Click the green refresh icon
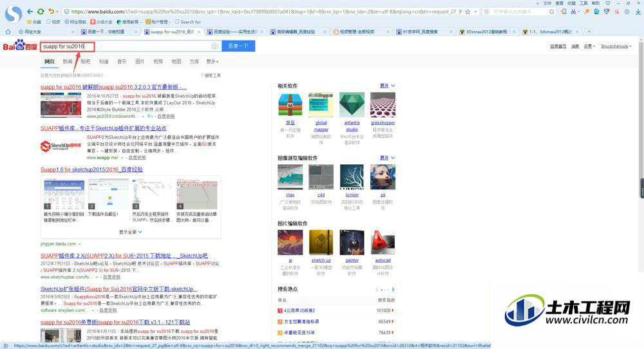 (40, 12)
